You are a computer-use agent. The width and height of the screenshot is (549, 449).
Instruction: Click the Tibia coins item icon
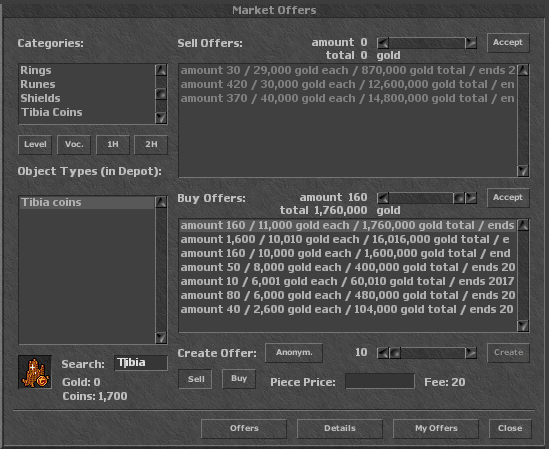(x=35, y=372)
